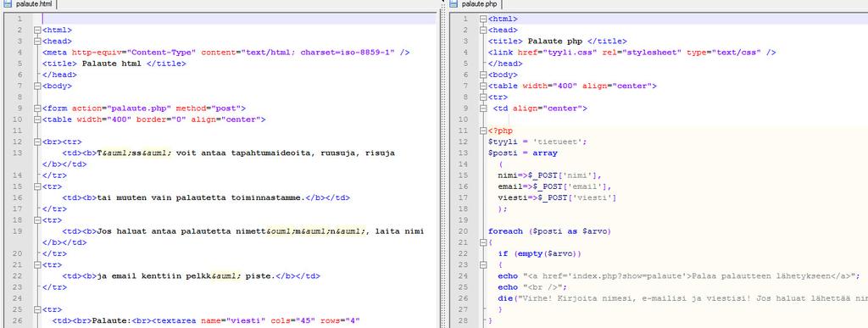Click '<title> Palaute html </title>' line
Image resolution: width=868 pixels, height=328 pixels.
pos(114,64)
